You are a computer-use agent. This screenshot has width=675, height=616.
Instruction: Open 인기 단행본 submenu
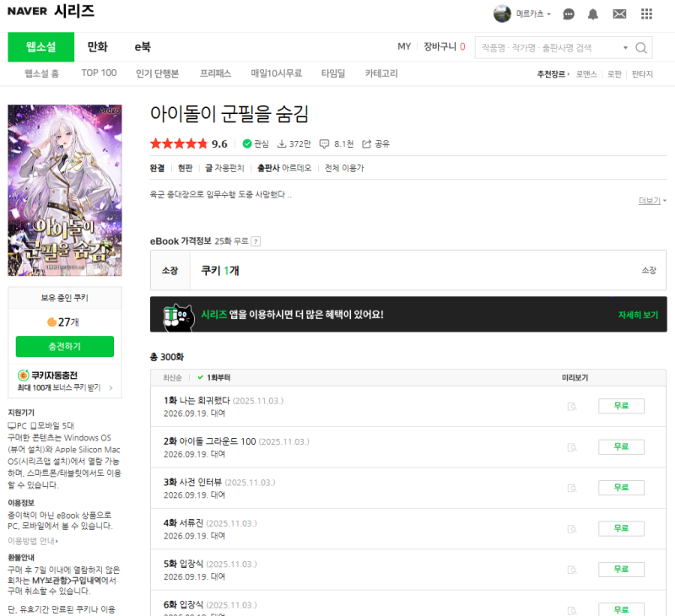[157, 73]
